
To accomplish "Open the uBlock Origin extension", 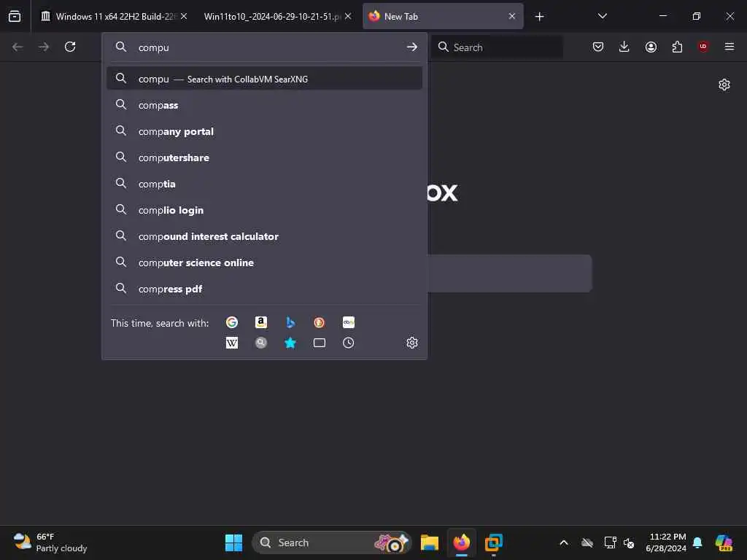I will click(703, 47).
